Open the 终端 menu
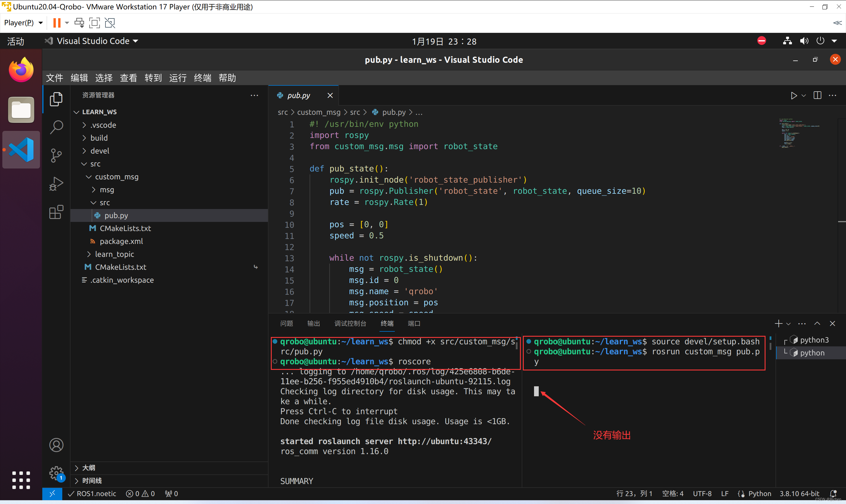 pos(202,78)
